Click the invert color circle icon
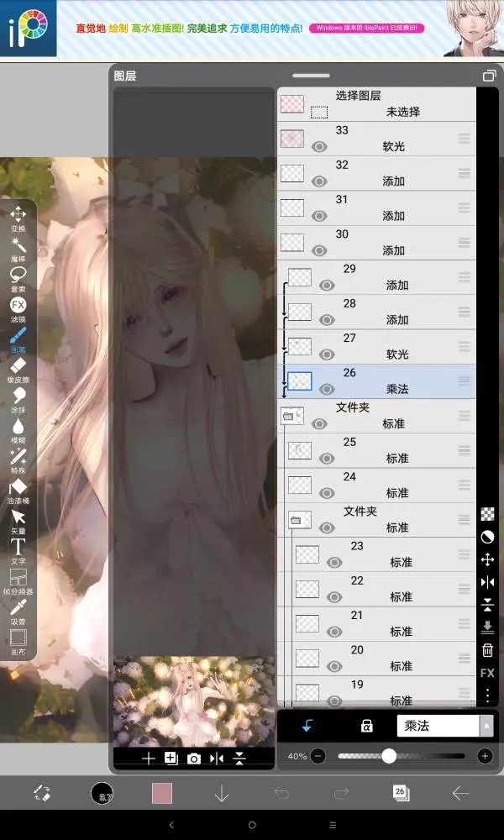Image resolution: width=504 pixels, height=840 pixels. click(487, 537)
